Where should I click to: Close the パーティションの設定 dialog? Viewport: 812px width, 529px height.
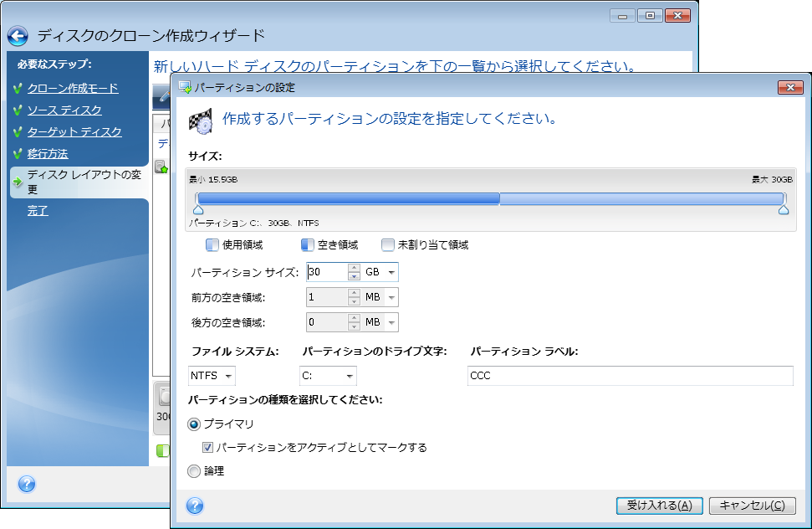pyautogui.click(x=789, y=87)
